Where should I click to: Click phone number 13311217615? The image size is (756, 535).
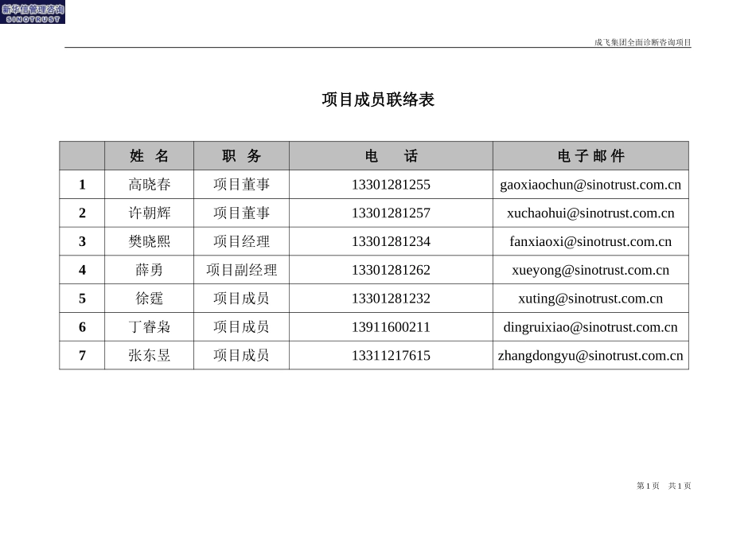pos(391,355)
